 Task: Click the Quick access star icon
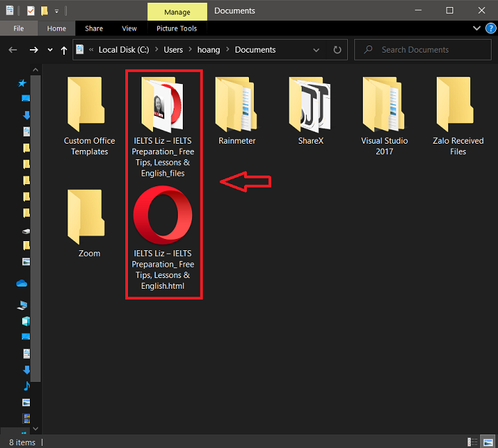pyautogui.click(x=22, y=83)
